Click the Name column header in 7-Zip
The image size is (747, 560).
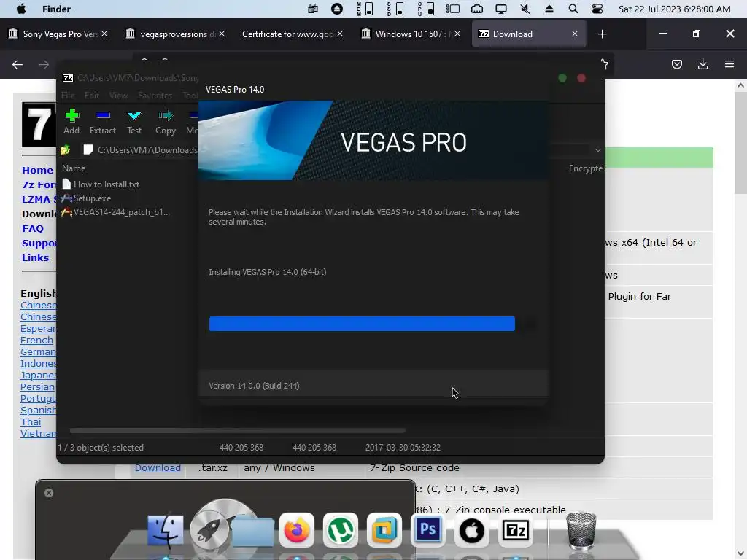(x=74, y=168)
